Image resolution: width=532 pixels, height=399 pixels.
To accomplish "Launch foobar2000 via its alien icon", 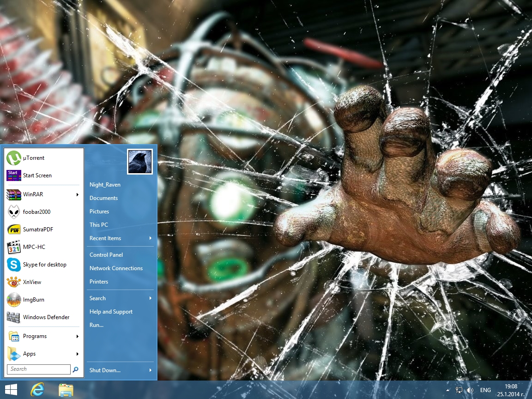I will [x=14, y=212].
